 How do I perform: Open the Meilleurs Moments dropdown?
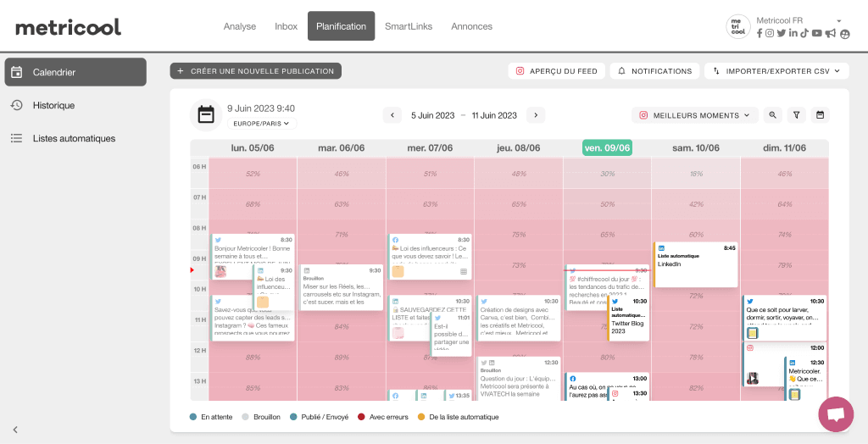pyautogui.click(x=694, y=115)
